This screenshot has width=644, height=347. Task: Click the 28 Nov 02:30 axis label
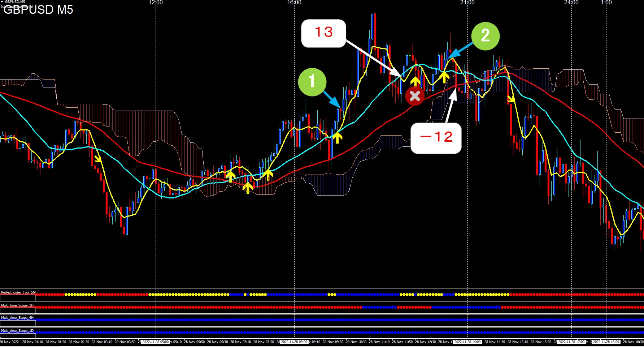tap(79, 342)
